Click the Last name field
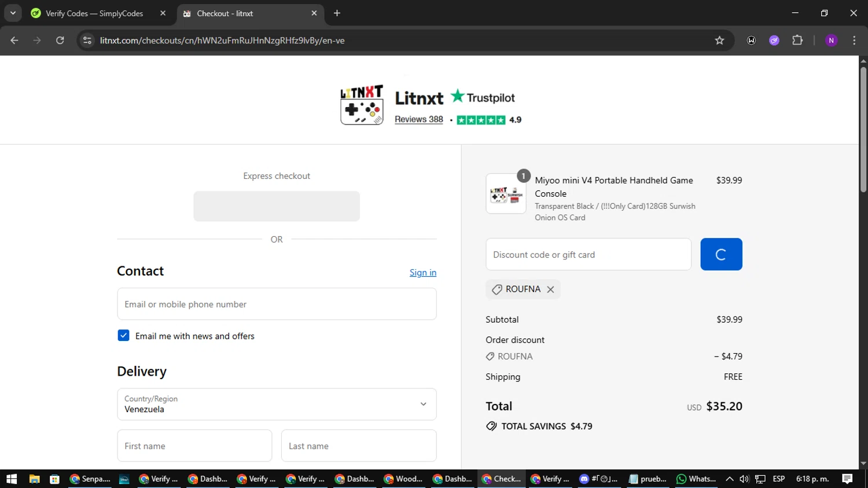This screenshot has height=488, width=868. [359, 446]
